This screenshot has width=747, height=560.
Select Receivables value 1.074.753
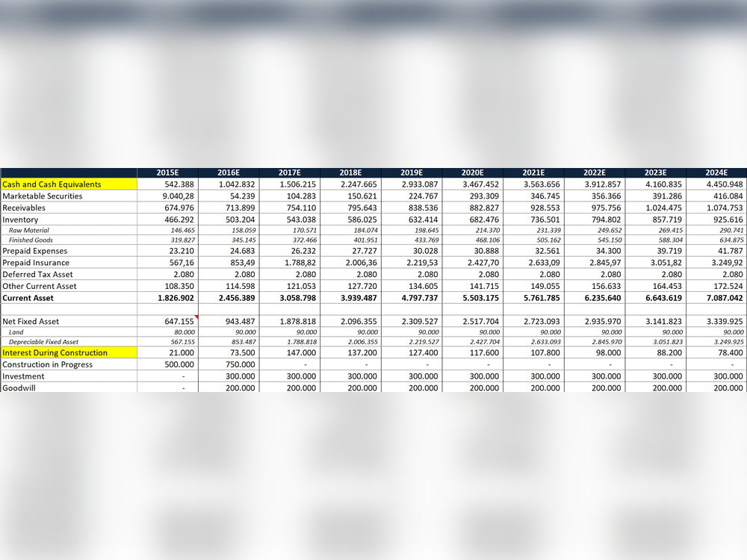click(x=725, y=208)
